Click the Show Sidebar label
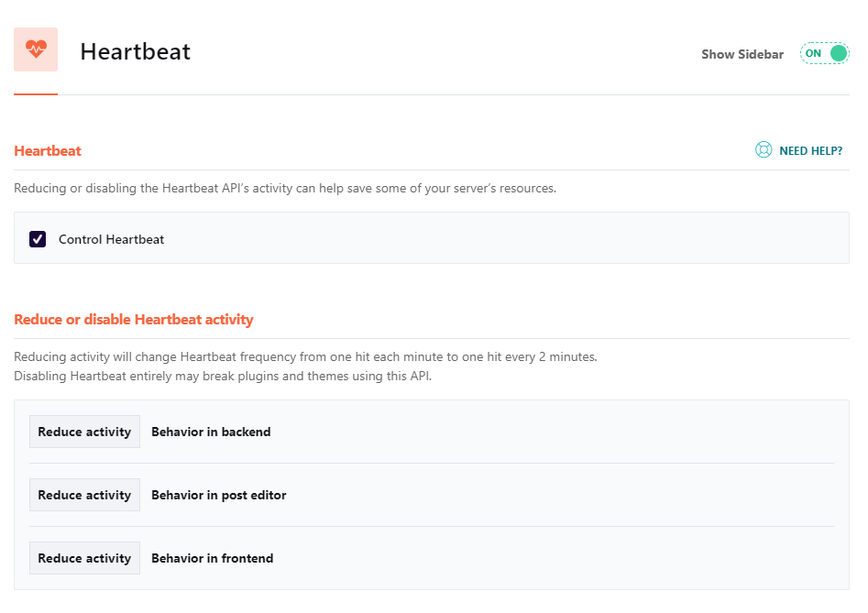 click(x=742, y=54)
